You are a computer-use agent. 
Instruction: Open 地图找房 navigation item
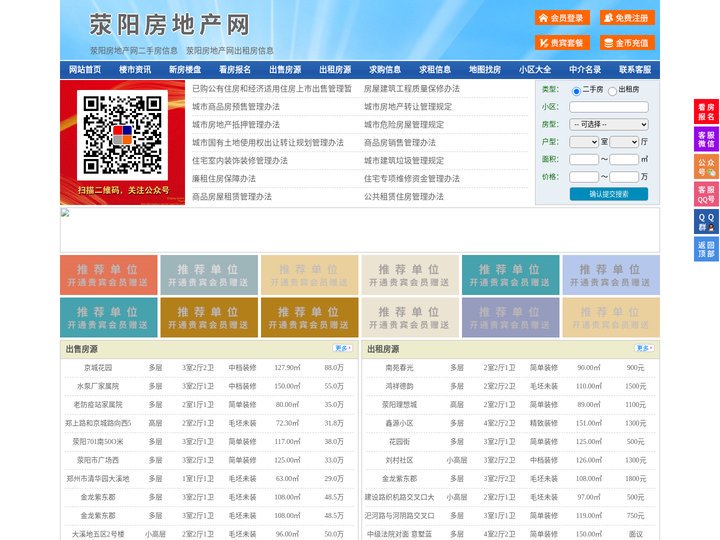485,70
